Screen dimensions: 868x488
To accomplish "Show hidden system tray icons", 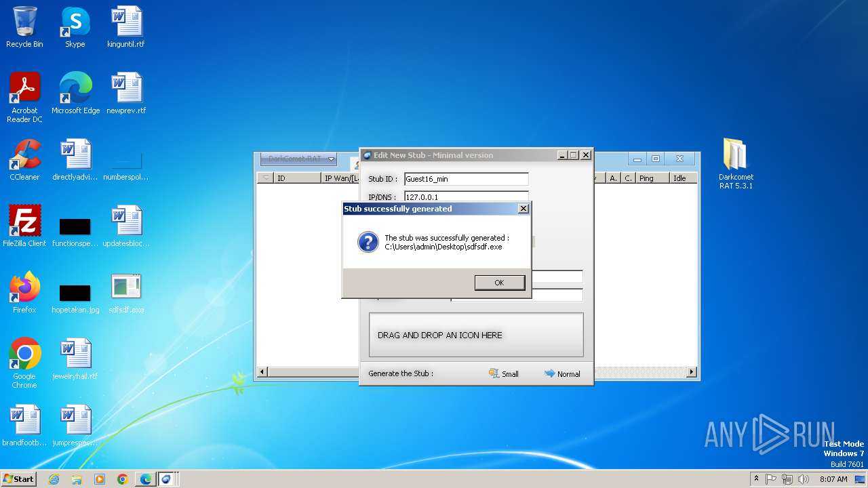I will pyautogui.click(x=756, y=479).
